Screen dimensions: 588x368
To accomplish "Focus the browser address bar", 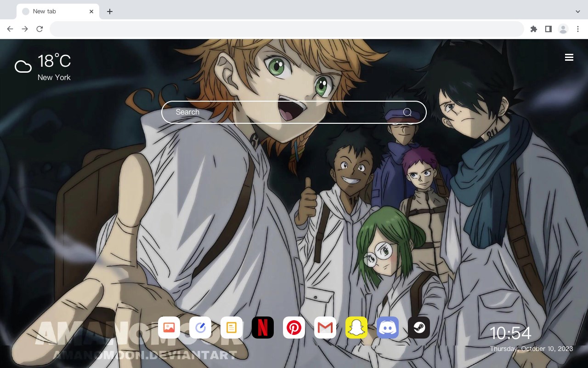I will [287, 29].
